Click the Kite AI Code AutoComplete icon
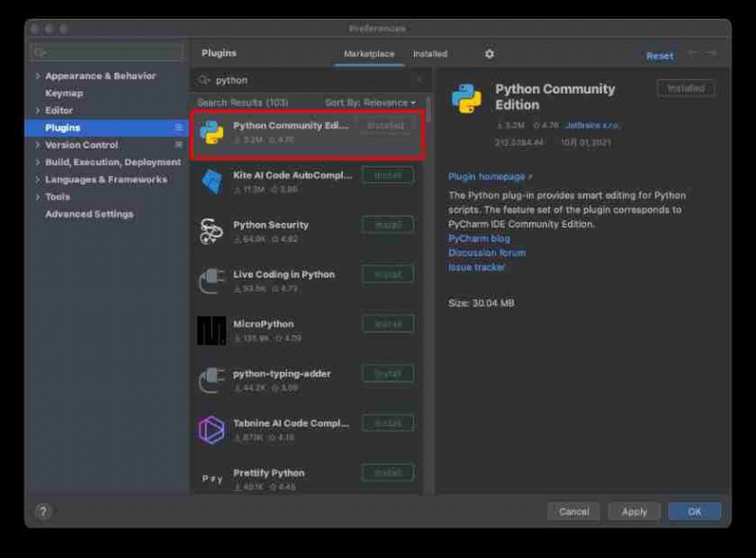Image resolution: width=756 pixels, height=558 pixels. coord(212,181)
